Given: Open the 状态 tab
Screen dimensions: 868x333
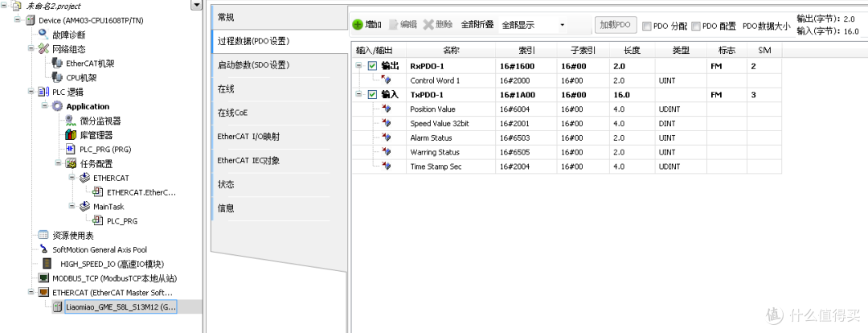Looking at the screenshot, I should 278,184.
